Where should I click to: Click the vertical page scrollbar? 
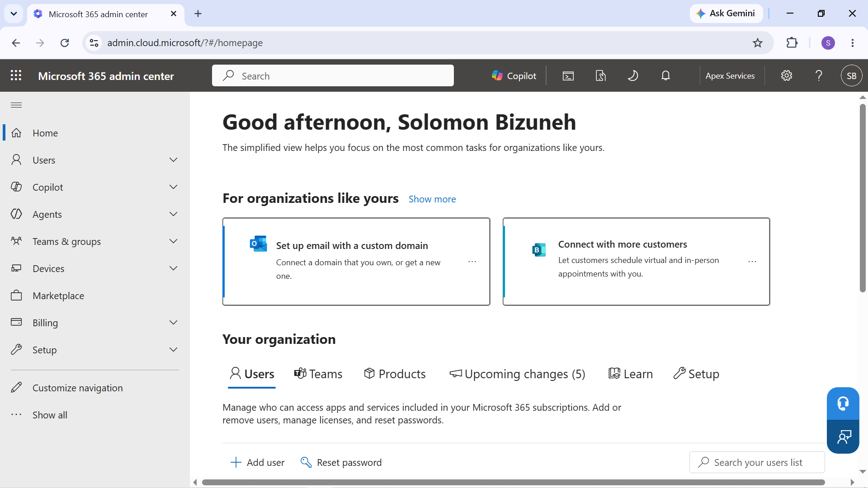(863, 198)
